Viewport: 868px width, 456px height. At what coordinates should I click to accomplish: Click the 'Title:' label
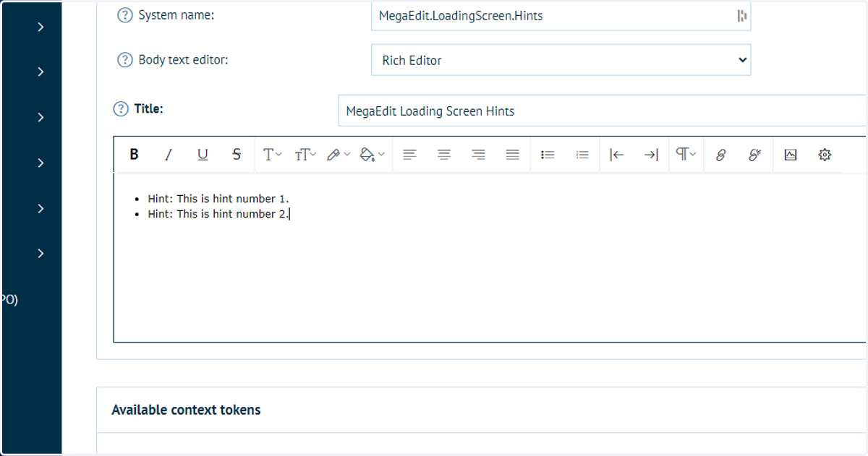(x=149, y=109)
